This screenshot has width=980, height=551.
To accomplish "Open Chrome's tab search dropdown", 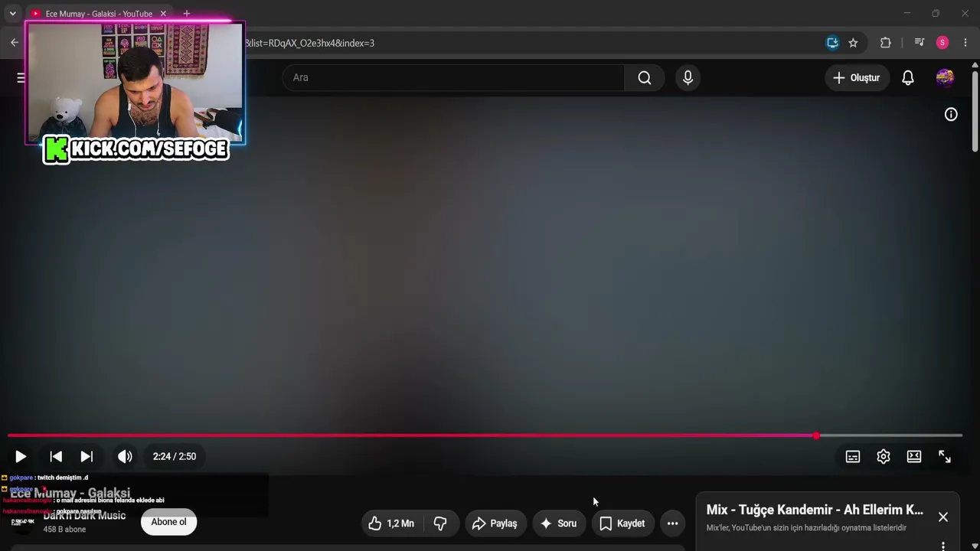I will pos(12,14).
